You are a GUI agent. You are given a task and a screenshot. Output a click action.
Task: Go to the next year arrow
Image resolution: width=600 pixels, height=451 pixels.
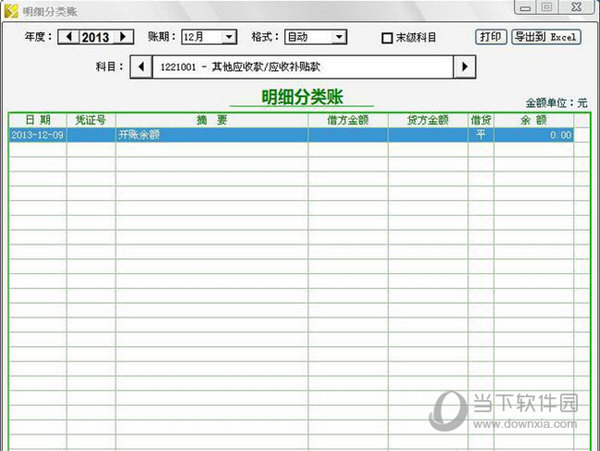pyautogui.click(x=123, y=37)
